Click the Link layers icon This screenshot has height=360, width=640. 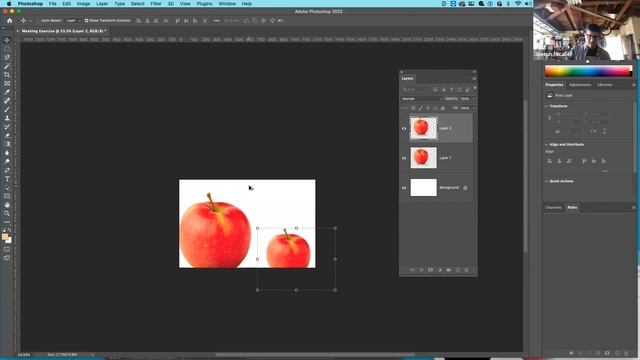coord(412,270)
